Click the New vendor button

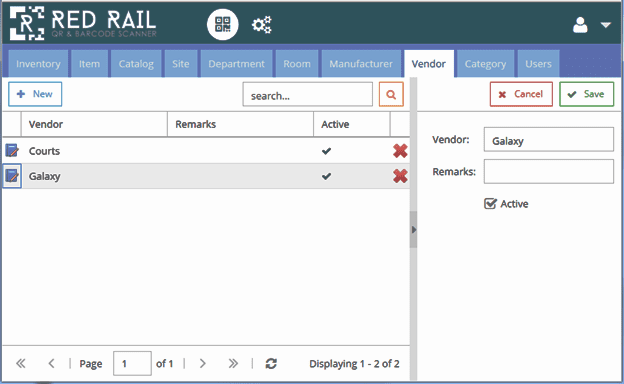click(35, 94)
